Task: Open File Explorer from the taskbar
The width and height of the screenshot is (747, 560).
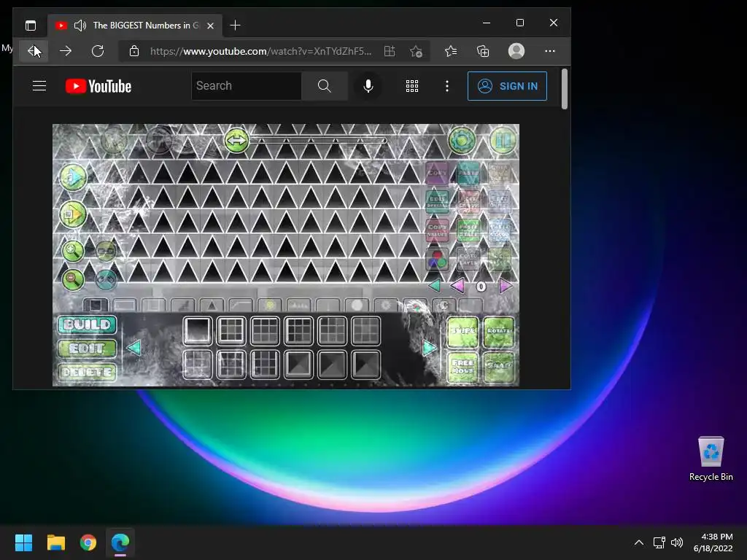Action: coord(56,542)
